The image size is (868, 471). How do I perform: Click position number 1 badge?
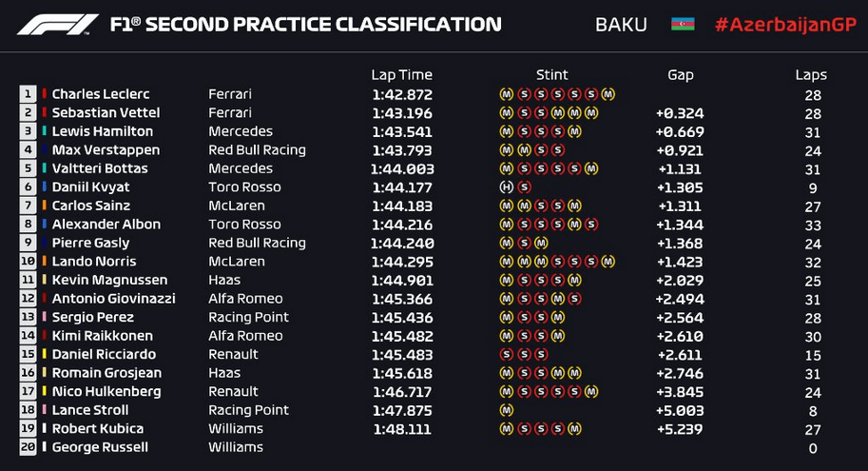[x=28, y=94]
